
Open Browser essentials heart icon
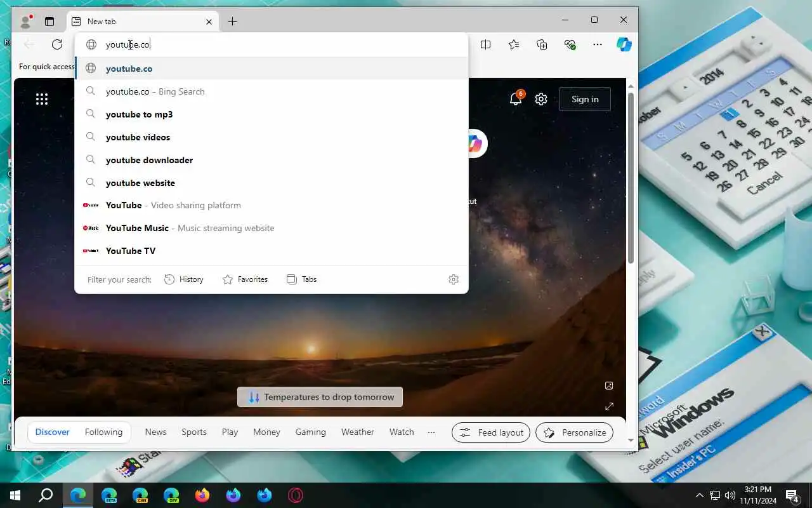pos(570,44)
